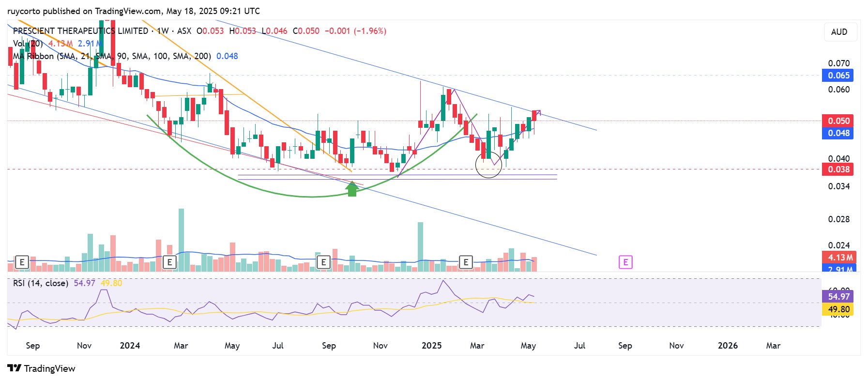Click the Mar label after 2026

[x=773, y=346]
